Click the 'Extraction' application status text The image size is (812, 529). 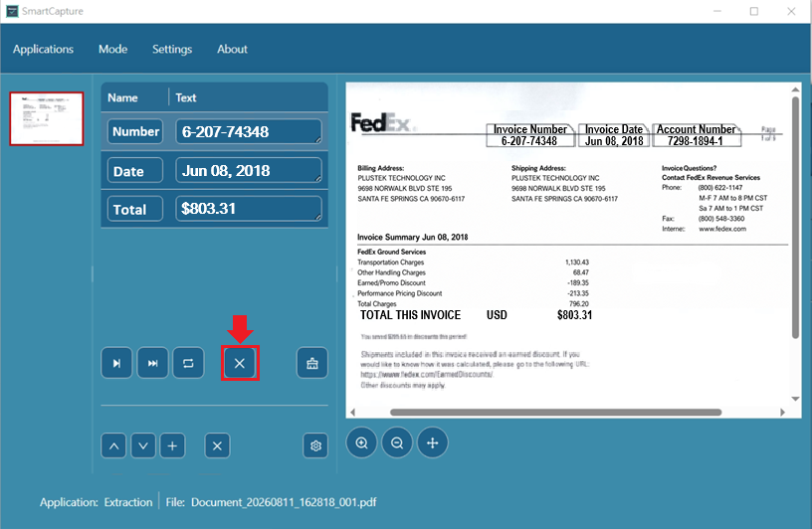pyautogui.click(x=128, y=502)
